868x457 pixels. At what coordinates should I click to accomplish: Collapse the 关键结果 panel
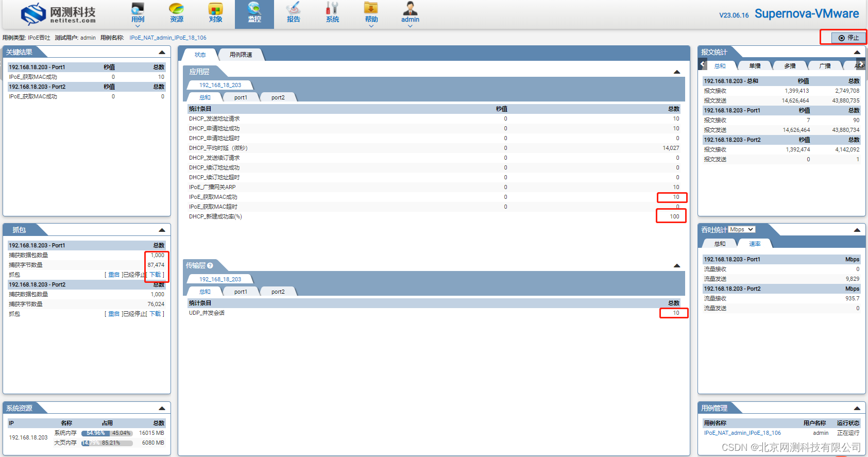click(x=162, y=52)
